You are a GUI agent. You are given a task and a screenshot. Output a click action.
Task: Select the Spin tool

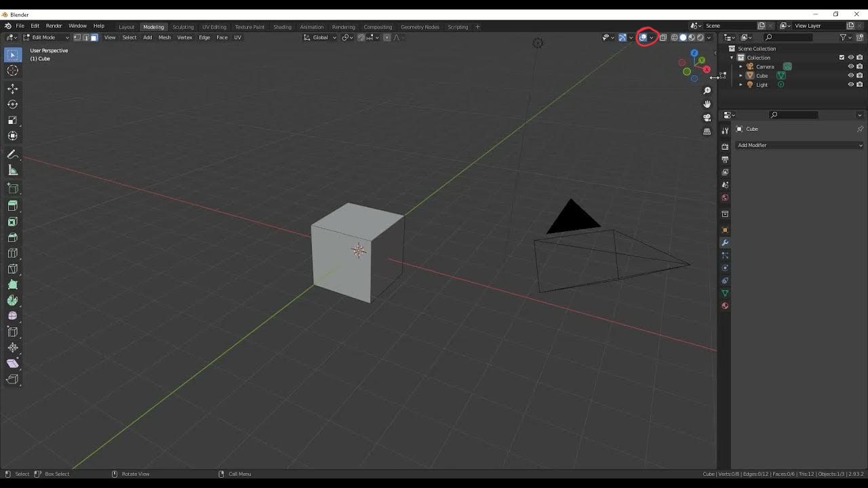click(12, 300)
